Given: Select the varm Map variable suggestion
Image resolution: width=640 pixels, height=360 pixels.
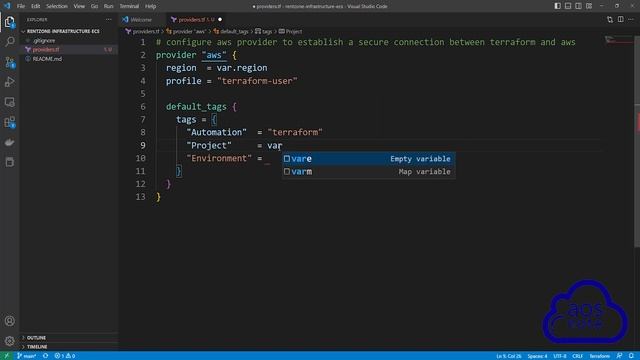Looking at the screenshot, I should point(369,172).
